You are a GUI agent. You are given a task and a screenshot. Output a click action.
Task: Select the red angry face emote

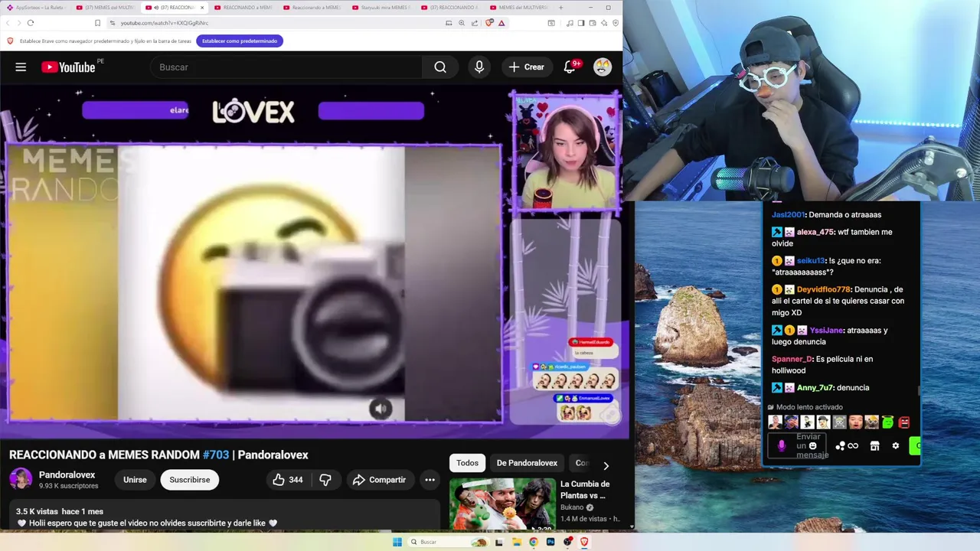[904, 422]
